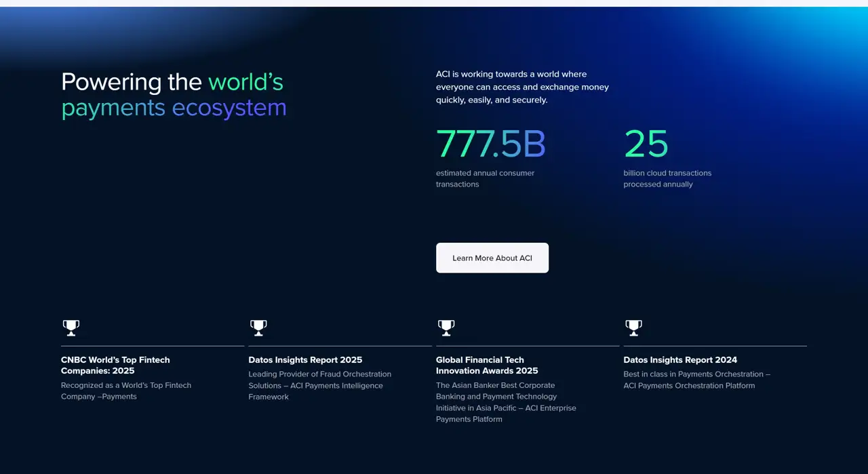The image size is (868, 474).
Task: Click Leading Provider of Fraud Orchestration description
Action: click(319, 385)
